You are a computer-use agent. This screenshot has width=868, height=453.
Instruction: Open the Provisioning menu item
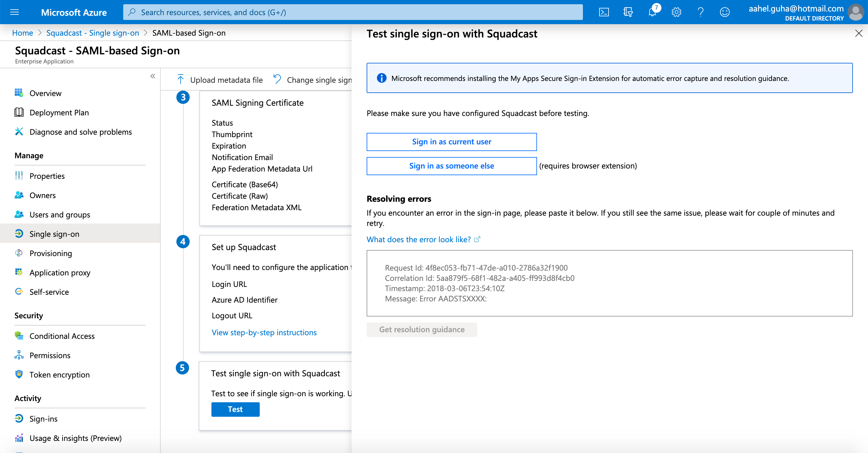[50, 253]
